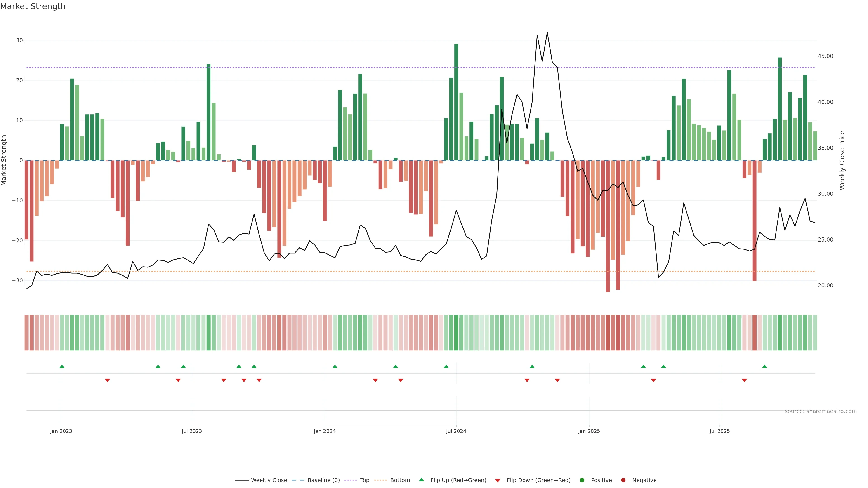Click the flip-up triangle just after Jan 2024
868x488 pixels.
[x=335, y=366]
